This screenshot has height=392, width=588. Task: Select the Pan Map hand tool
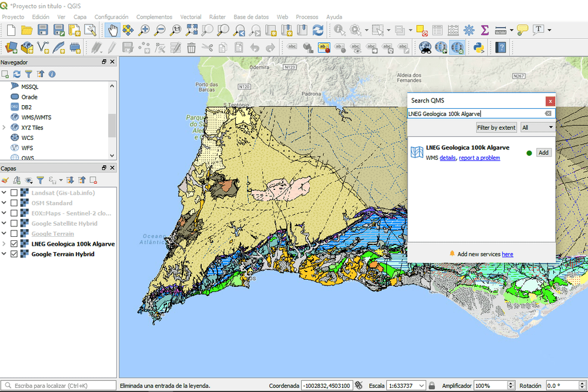(x=113, y=30)
